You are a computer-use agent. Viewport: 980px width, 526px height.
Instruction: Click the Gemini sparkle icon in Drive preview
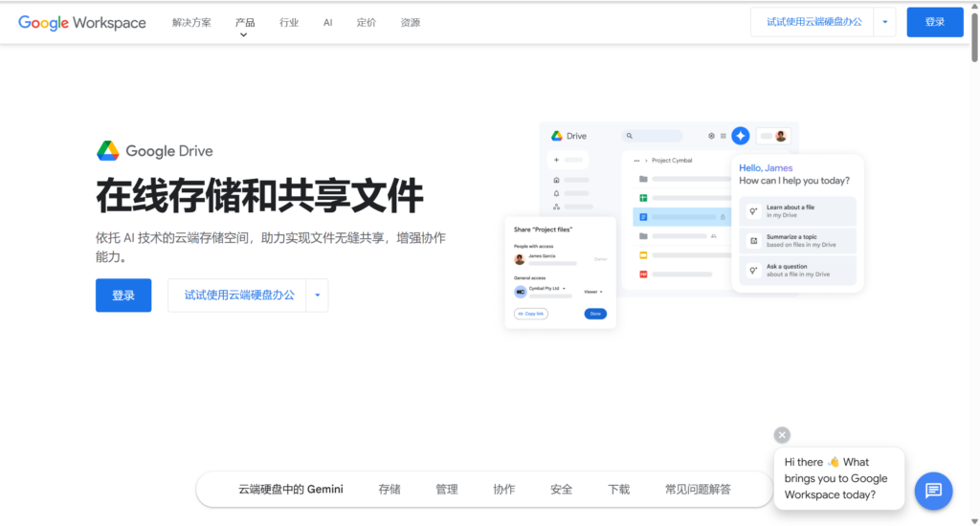click(740, 136)
